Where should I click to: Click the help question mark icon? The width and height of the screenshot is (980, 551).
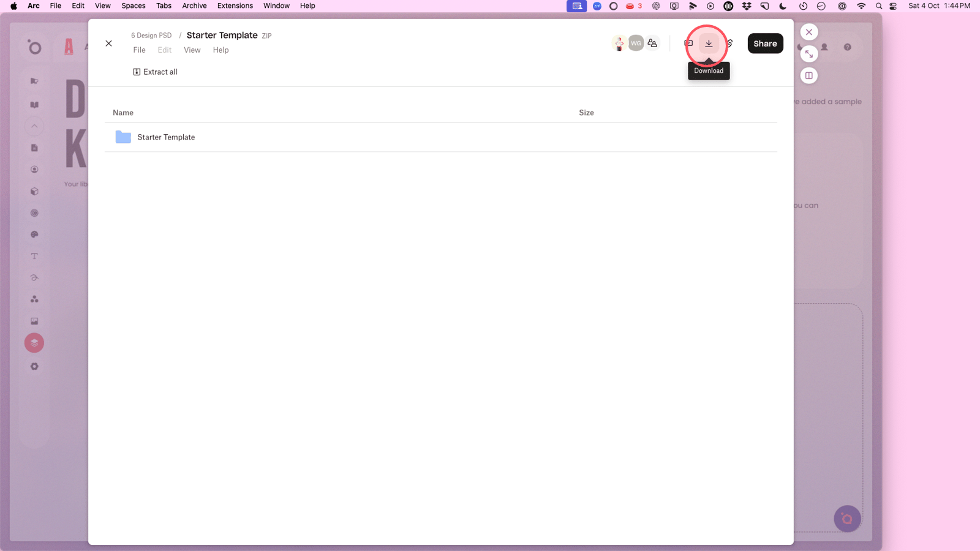click(x=848, y=47)
